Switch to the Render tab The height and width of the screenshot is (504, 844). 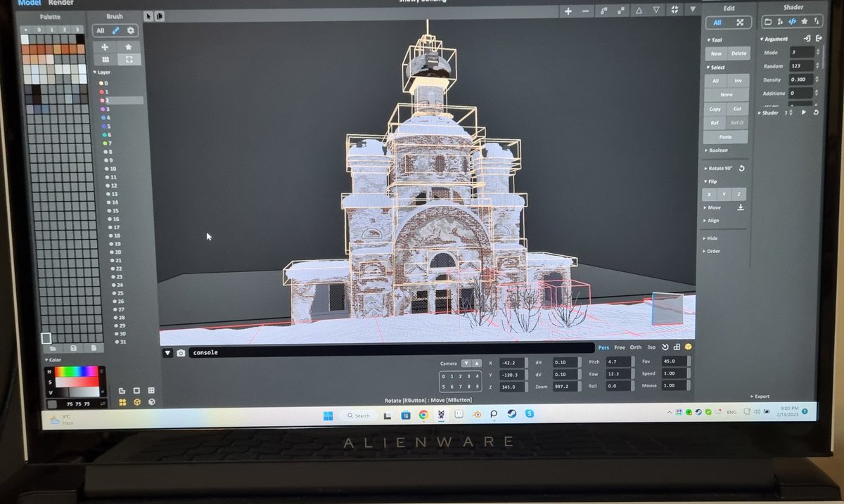click(60, 4)
